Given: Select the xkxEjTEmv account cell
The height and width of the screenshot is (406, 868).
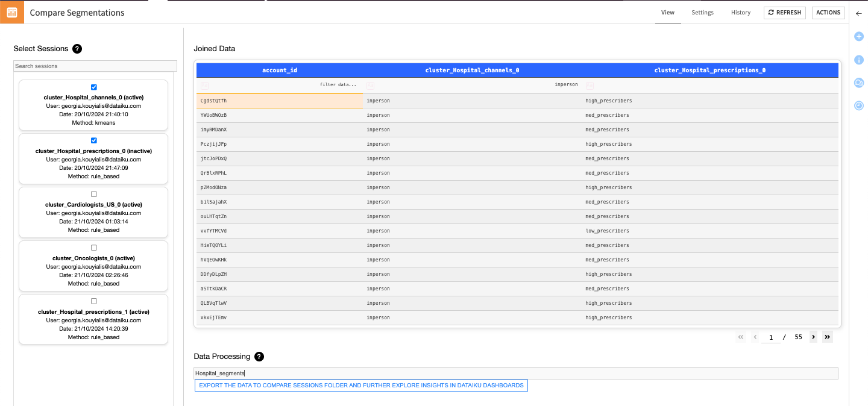Looking at the screenshot, I should [280, 318].
